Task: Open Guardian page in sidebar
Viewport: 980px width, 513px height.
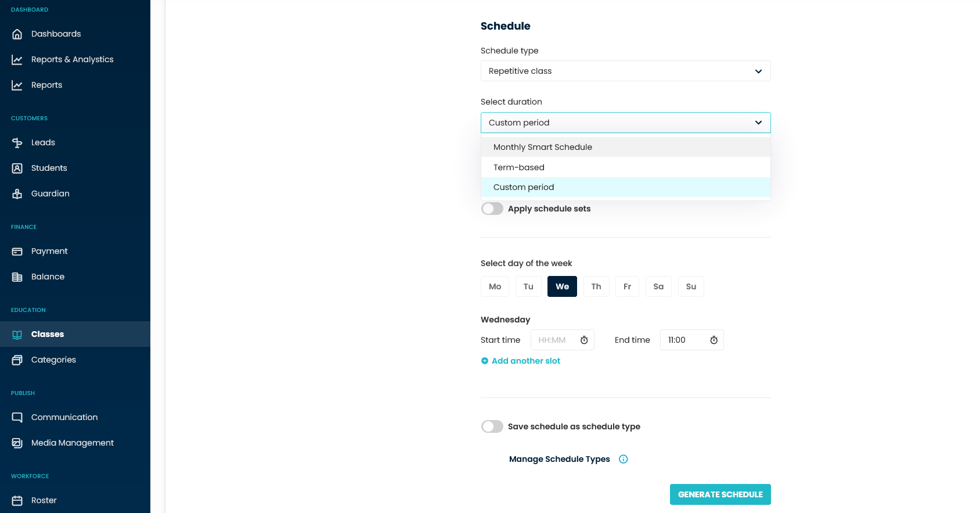Action: pos(75,193)
